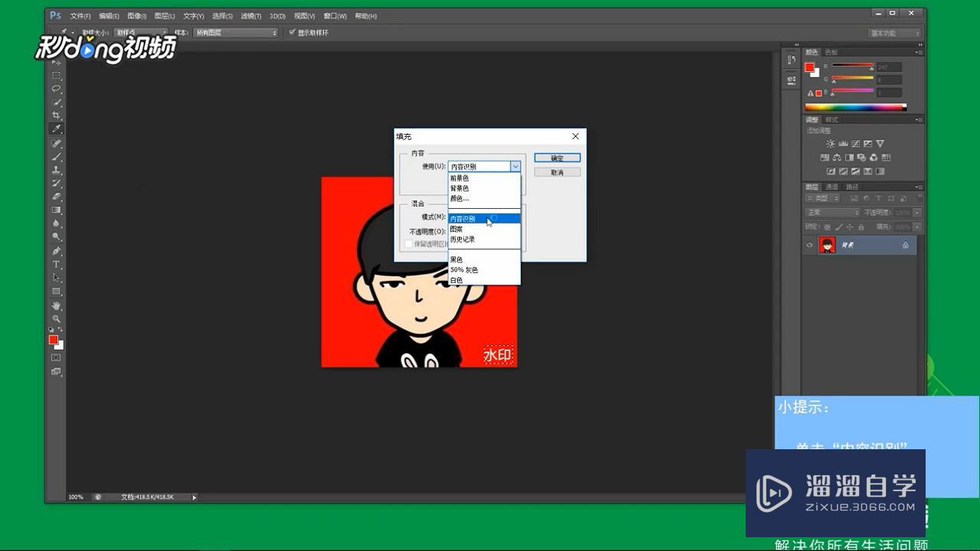Switch to the 色板 tab
The height and width of the screenshot is (551, 980).
[x=831, y=52]
